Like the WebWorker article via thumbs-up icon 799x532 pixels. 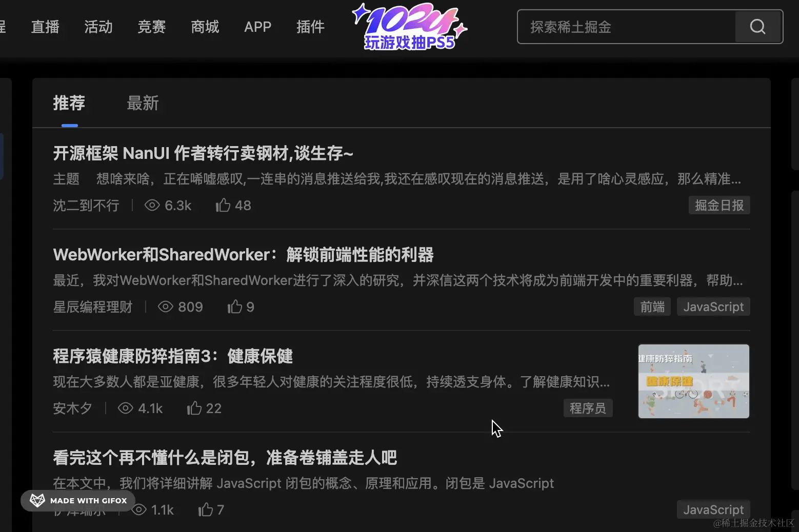[x=235, y=306]
